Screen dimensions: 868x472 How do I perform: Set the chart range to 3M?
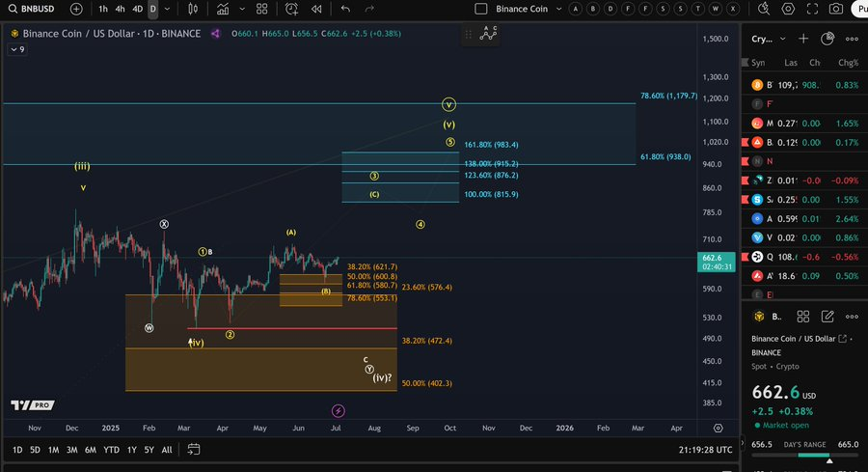click(72, 450)
